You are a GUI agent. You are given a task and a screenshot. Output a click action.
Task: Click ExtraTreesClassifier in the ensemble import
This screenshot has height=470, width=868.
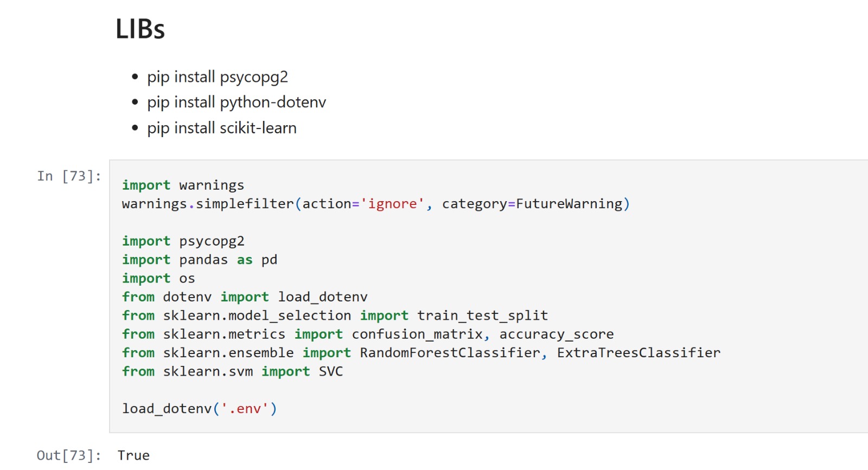click(639, 353)
